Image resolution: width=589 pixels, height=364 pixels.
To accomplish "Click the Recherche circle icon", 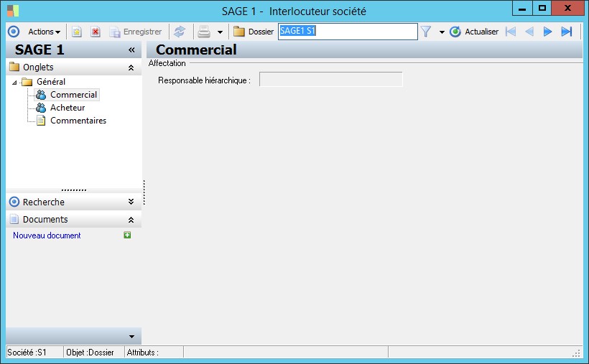I will [14, 202].
